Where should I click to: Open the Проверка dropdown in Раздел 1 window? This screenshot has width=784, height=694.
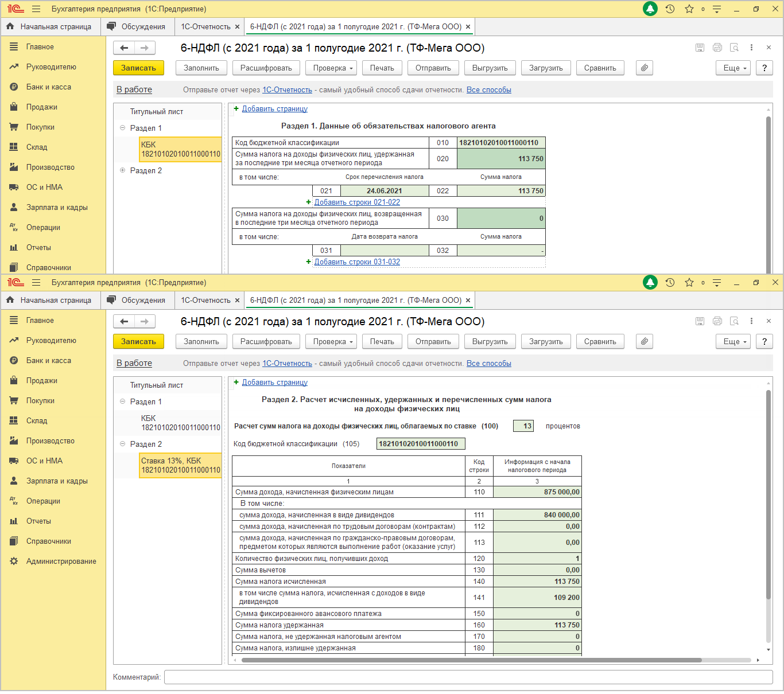point(331,68)
